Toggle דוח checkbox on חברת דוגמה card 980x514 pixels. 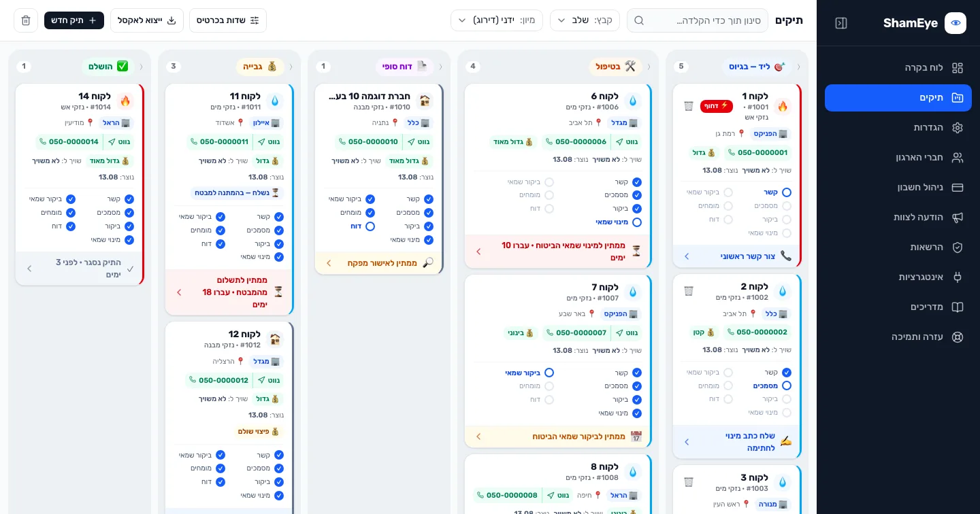(x=370, y=226)
